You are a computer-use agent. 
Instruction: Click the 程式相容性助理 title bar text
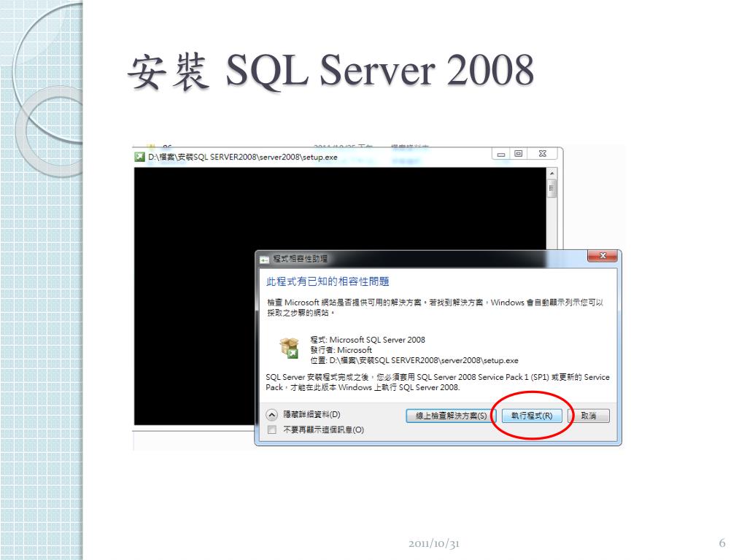(x=300, y=259)
